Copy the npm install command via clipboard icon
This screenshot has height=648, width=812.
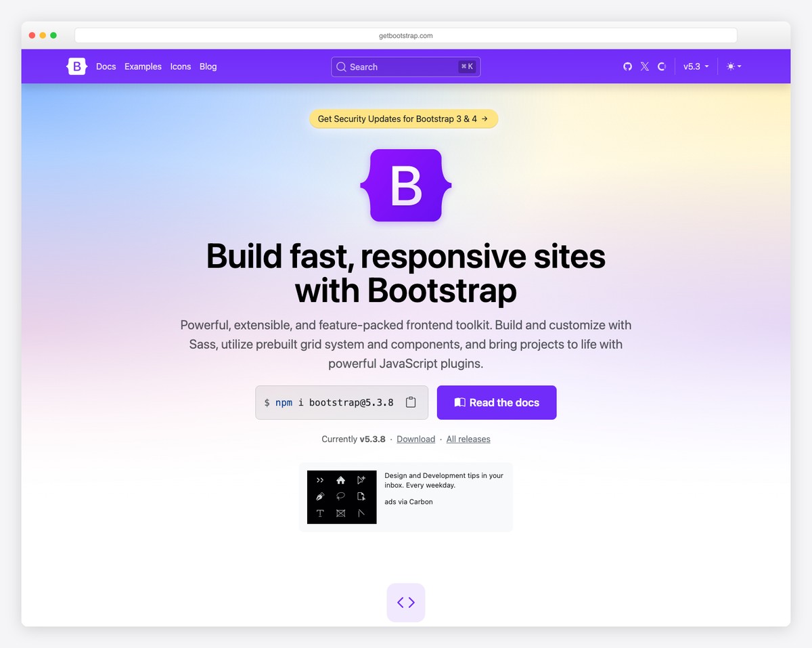click(x=411, y=402)
